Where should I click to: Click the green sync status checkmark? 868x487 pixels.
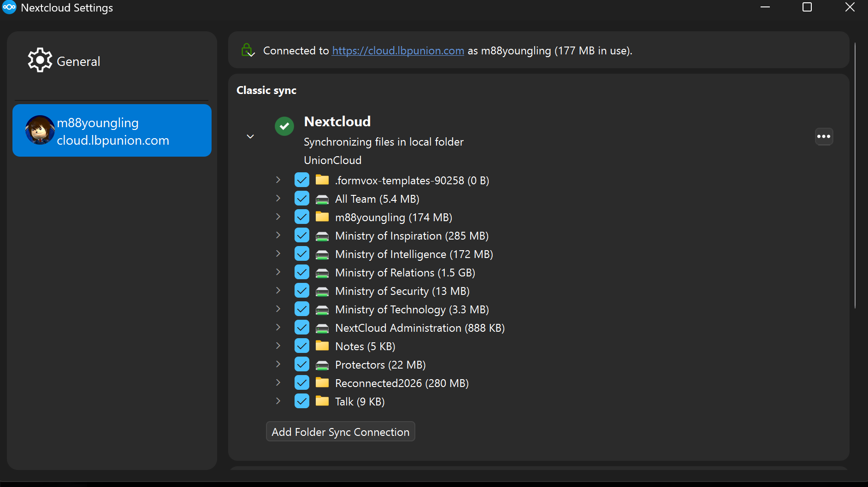point(284,126)
